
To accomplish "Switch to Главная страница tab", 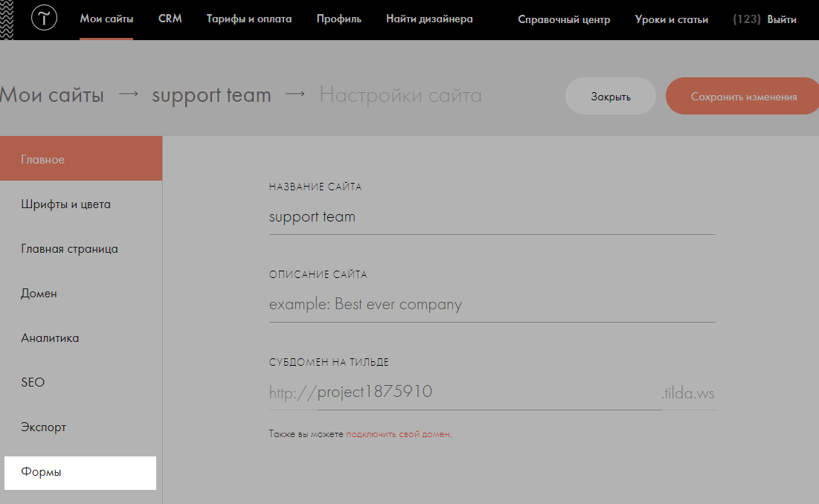I will pos(69,249).
